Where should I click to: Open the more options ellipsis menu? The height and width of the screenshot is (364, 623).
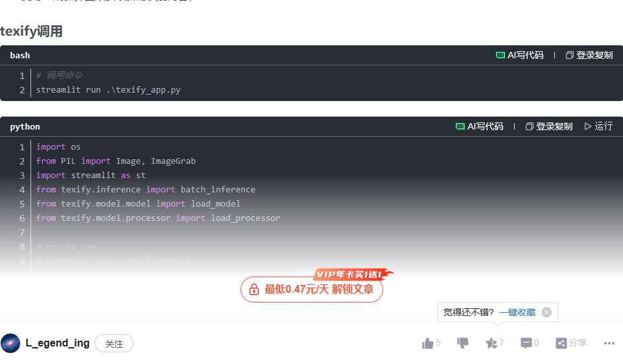[609, 343]
